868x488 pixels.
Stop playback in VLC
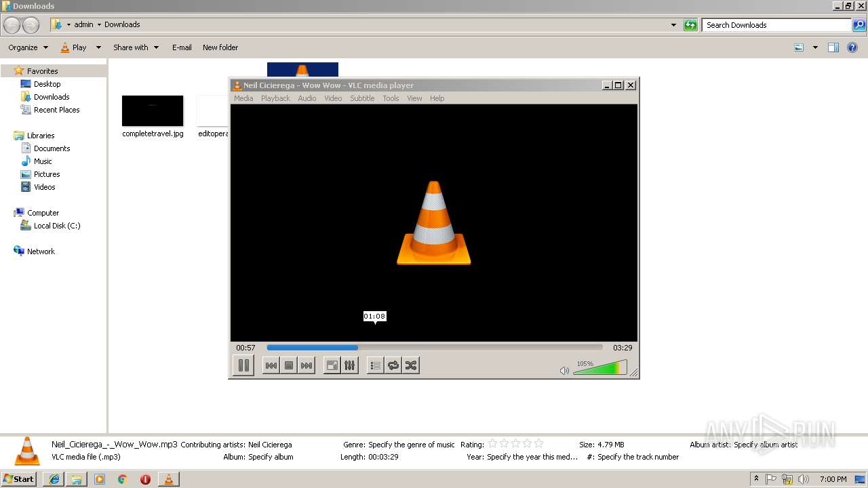pyautogui.click(x=289, y=365)
